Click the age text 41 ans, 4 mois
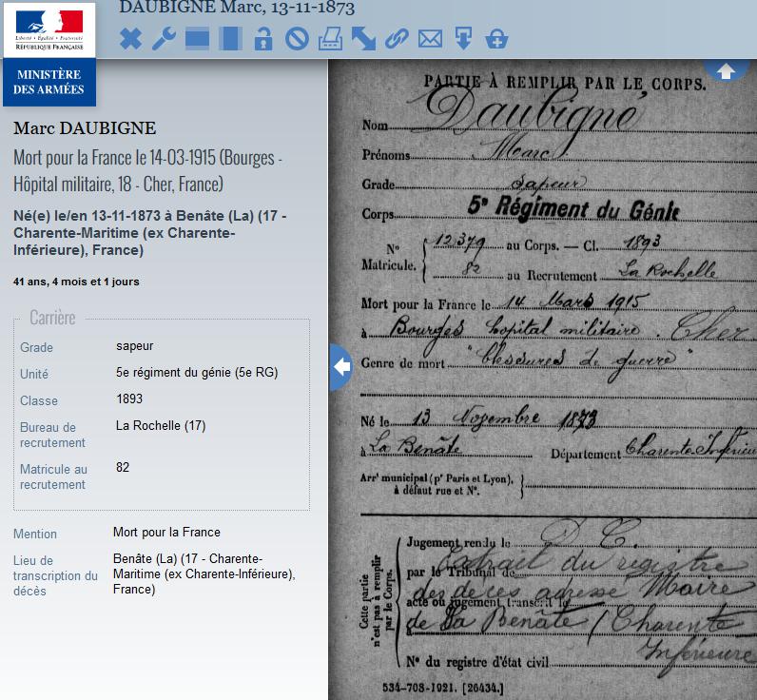The width and height of the screenshot is (757, 700). pos(76,282)
